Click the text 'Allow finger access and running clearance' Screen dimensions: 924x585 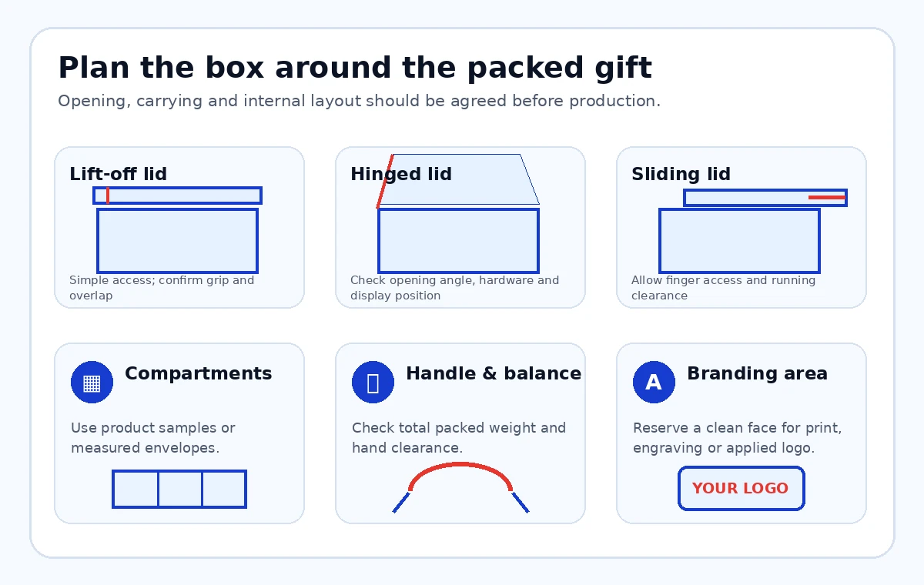723,288
